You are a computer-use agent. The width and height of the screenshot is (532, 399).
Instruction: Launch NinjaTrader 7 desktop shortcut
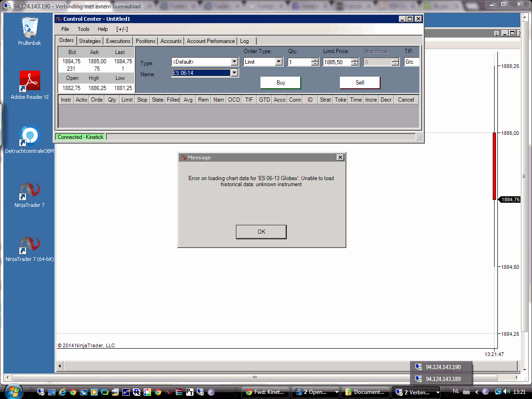[x=30, y=194]
